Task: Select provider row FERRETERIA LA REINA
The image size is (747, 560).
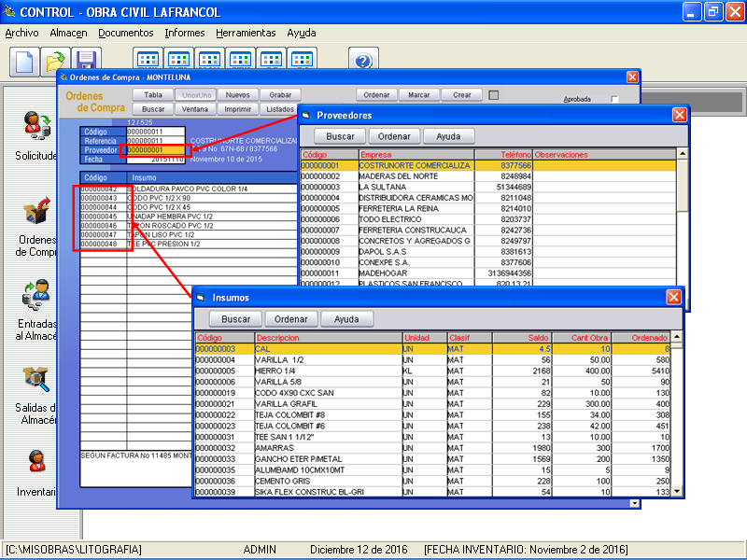Action: 488,208
